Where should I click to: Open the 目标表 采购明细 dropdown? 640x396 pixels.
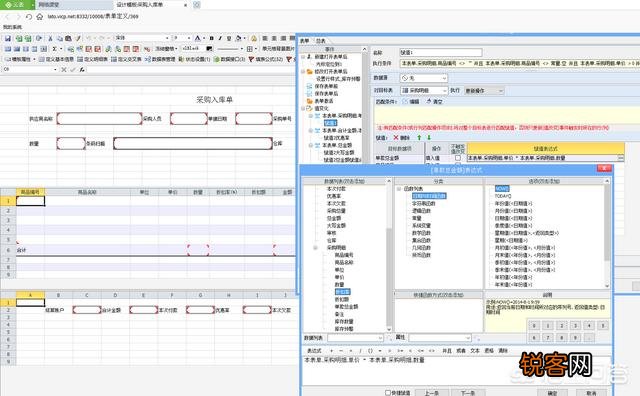[x=444, y=90]
